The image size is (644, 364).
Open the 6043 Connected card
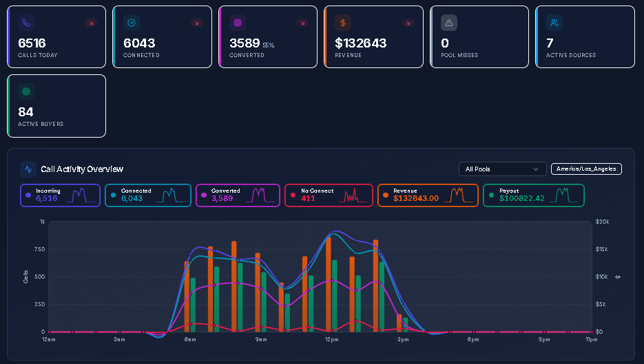pos(163,37)
